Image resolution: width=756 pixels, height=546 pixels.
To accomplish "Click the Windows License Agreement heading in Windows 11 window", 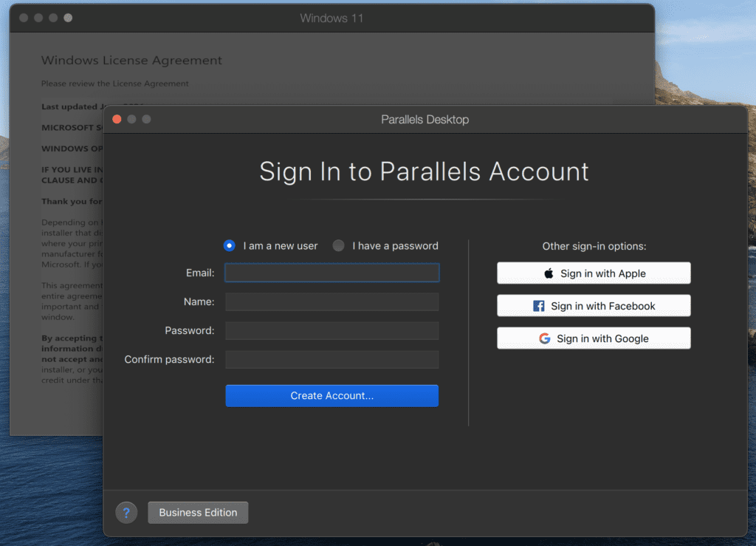I will click(x=131, y=61).
